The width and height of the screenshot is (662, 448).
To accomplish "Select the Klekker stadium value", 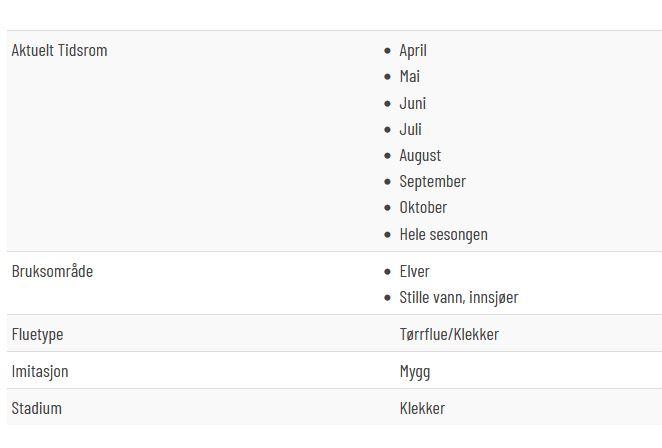I will click(422, 408).
